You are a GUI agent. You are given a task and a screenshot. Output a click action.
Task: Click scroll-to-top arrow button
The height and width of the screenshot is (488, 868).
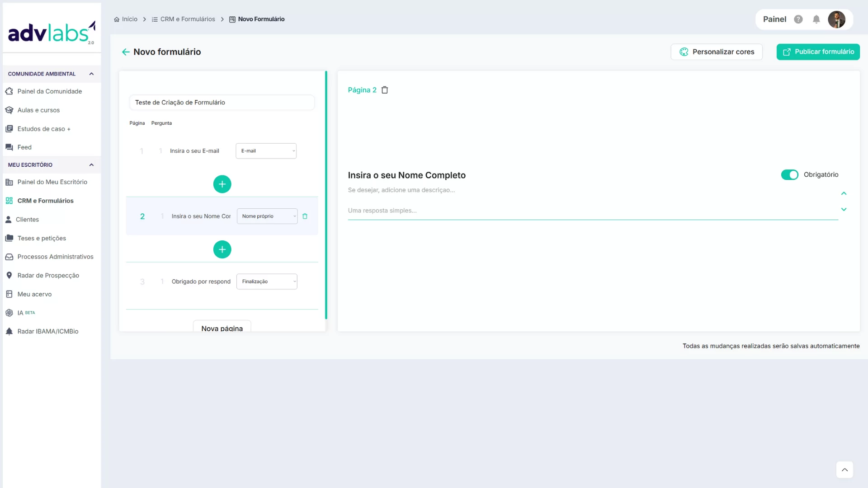[x=844, y=470]
